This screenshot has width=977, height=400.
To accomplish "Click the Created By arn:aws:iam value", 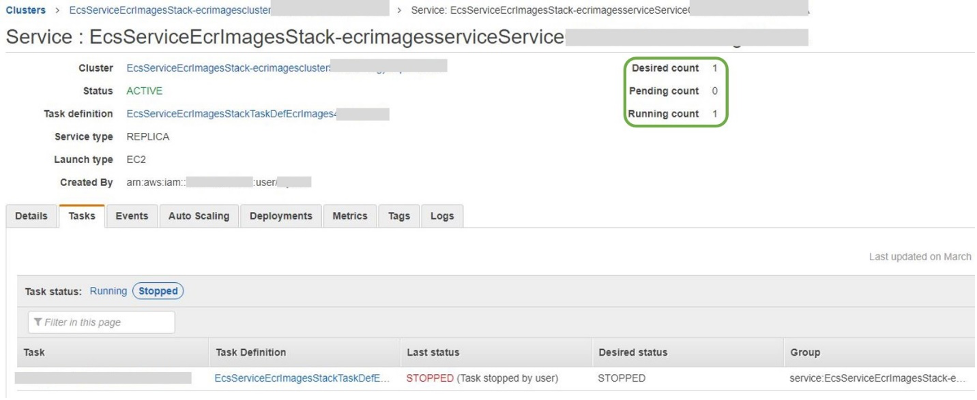I will (x=219, y=183).
